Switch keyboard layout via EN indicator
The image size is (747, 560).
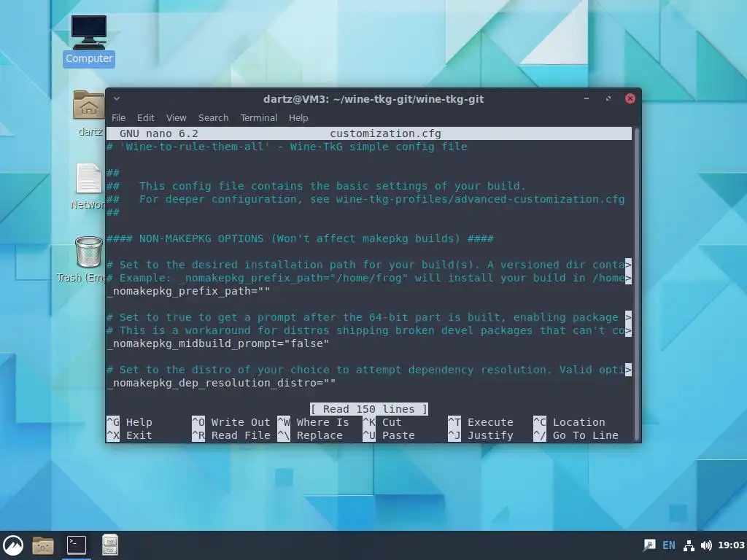pyautogui.click(x=669, y=545)
